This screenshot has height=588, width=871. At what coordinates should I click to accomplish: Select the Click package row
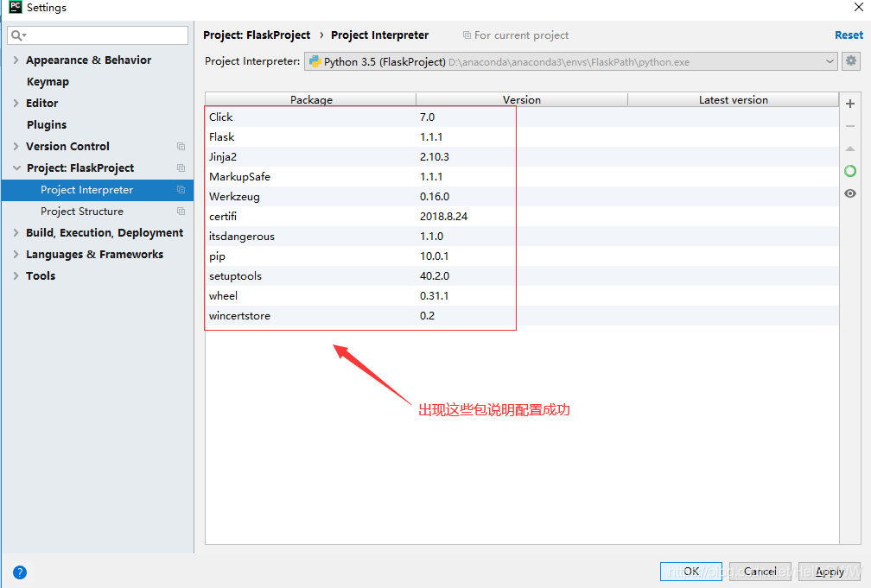click(x=522, y=117)
